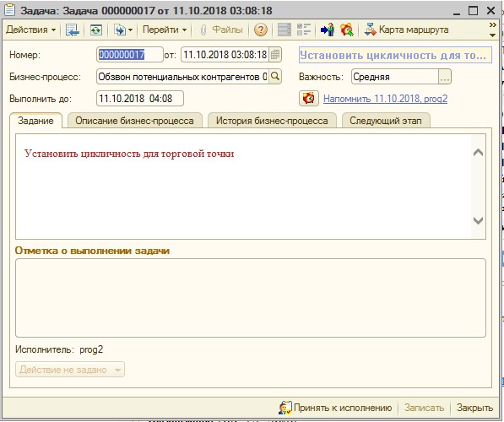The width and height of the screenshot is (504, 422).
Task: Click the refresh icon in toolbar
Action: [95, 30]
